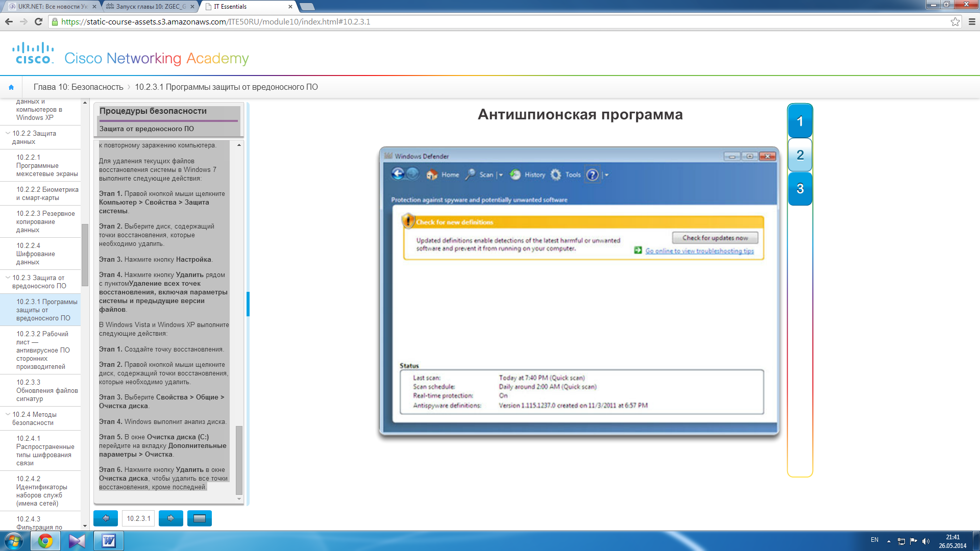980x551 pixels.
Task: Collapse 10.2.4 Методы безопасности section
Action: click(x=8, y=414)
